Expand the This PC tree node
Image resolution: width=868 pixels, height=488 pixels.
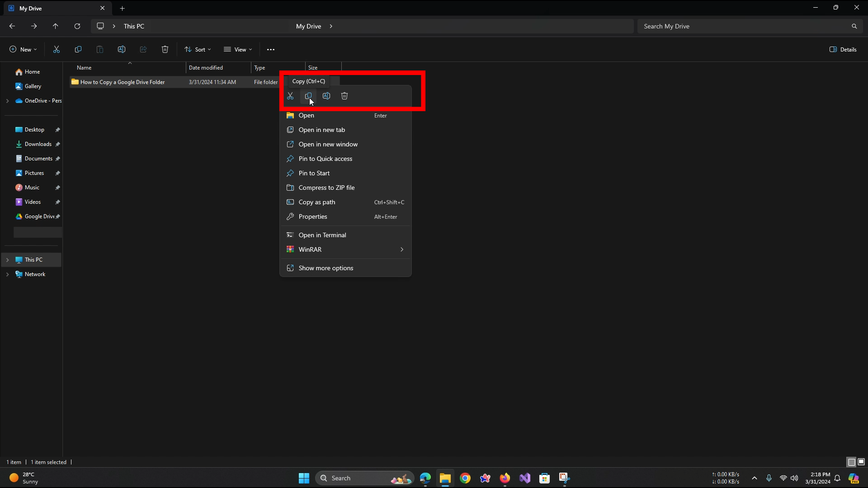click(x=7, y=260)
